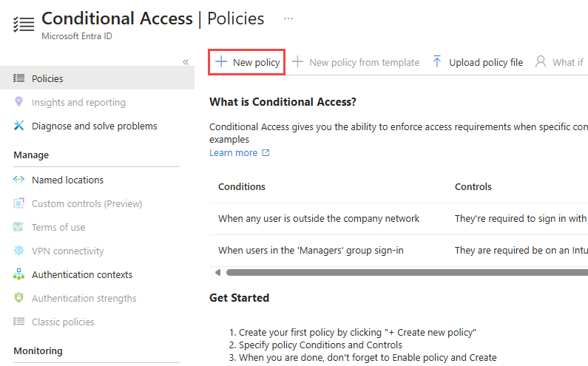The width and height of the screenshot is (588, 366).
Task: Follow the Learn more link
Action: click(234, 153)
